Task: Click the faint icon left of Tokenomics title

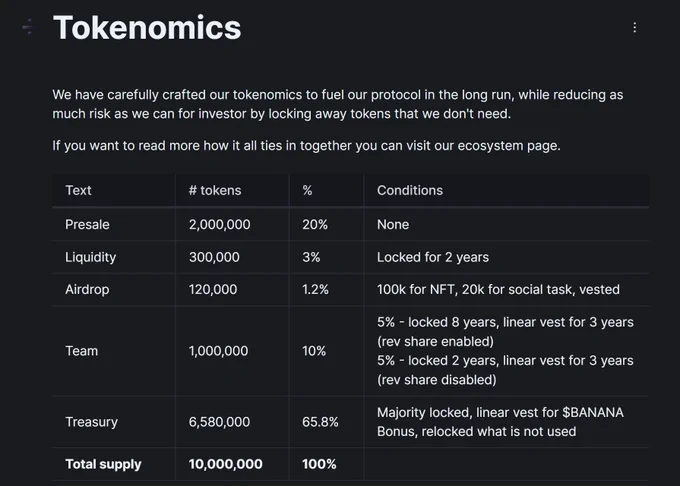Action: tap(28, 28)
